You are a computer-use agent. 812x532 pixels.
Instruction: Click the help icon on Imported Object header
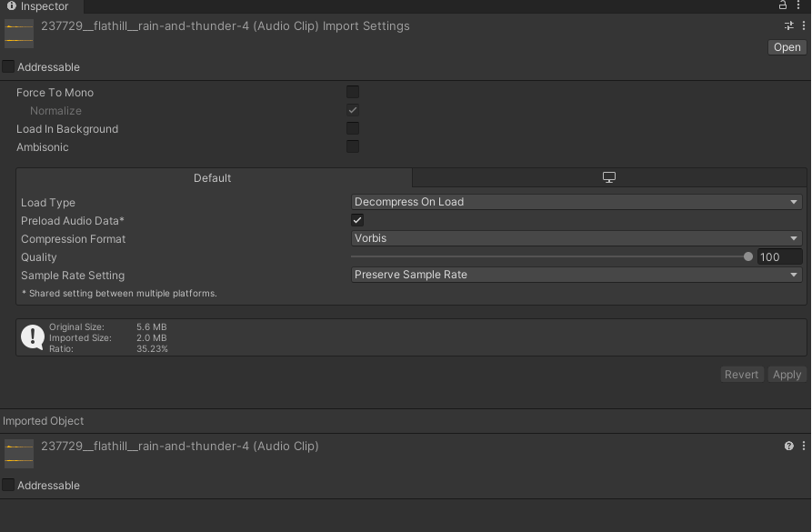(x=789, y=447)
